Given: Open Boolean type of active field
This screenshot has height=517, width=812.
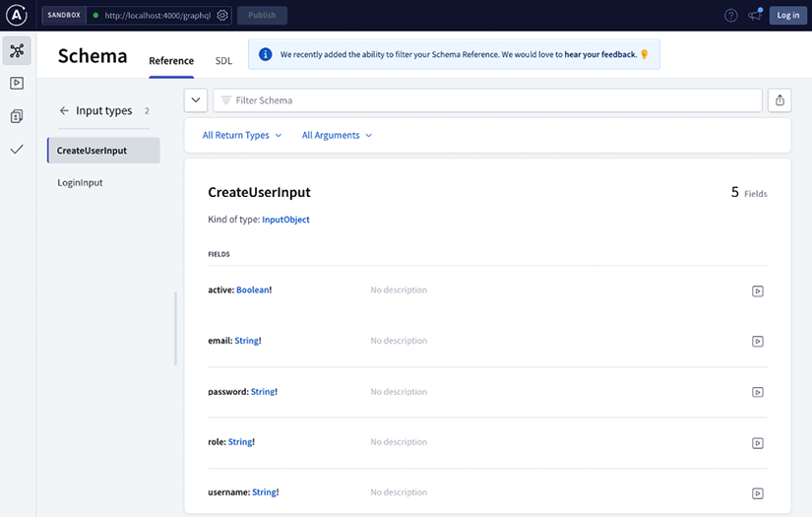Looking at the screenshot, I should pyautogui.click(x=253, y=291).
